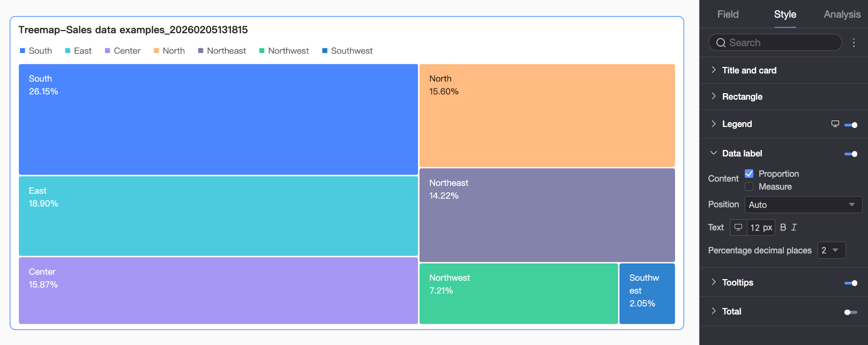868x345 pixels.
Task: Click the monitor icon in Text row
Action: click(738, 227)
